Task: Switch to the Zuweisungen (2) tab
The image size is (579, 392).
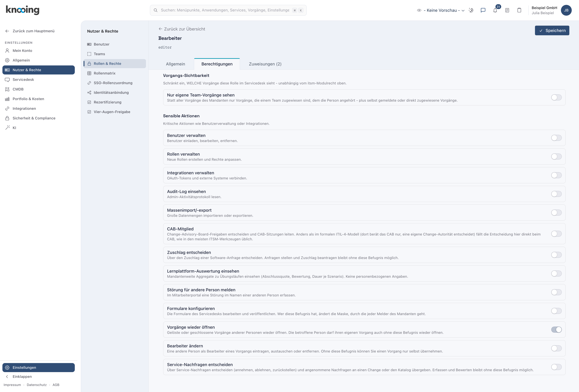Action: click(265, 64)
